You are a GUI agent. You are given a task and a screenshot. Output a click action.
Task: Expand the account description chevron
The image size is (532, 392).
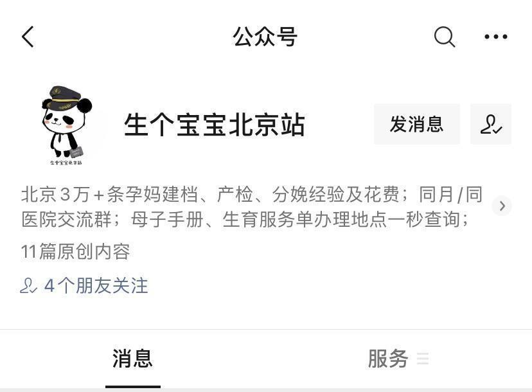click(502, 206)
